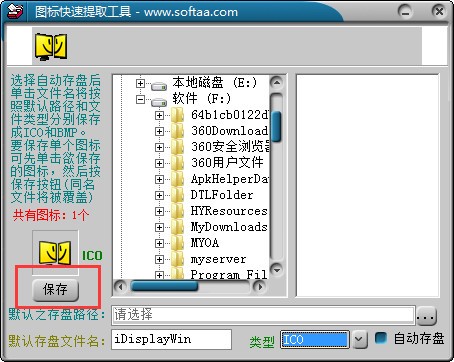Expand the 360Download folder
The image size is (454, 362).
click(159, 131)
